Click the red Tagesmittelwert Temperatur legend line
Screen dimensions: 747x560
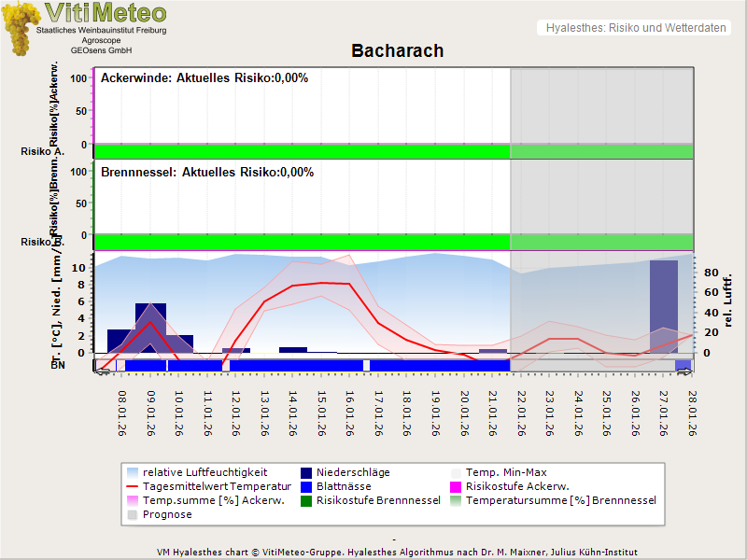133,486
